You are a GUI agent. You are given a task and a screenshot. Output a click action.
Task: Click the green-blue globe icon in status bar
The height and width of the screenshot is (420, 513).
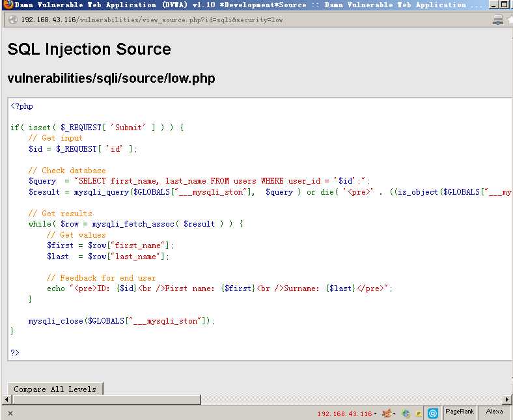[406, 413]
